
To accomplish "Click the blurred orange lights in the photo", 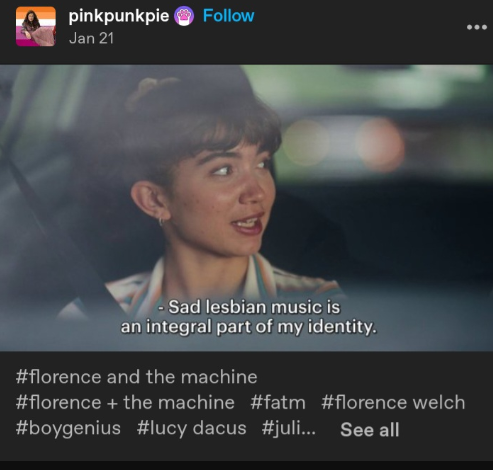I will pyautogui.click(x=345, y=143).
